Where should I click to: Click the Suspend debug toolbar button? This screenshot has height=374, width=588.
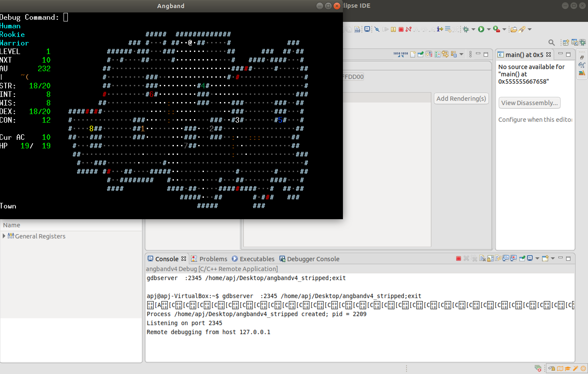pos(393,30)
